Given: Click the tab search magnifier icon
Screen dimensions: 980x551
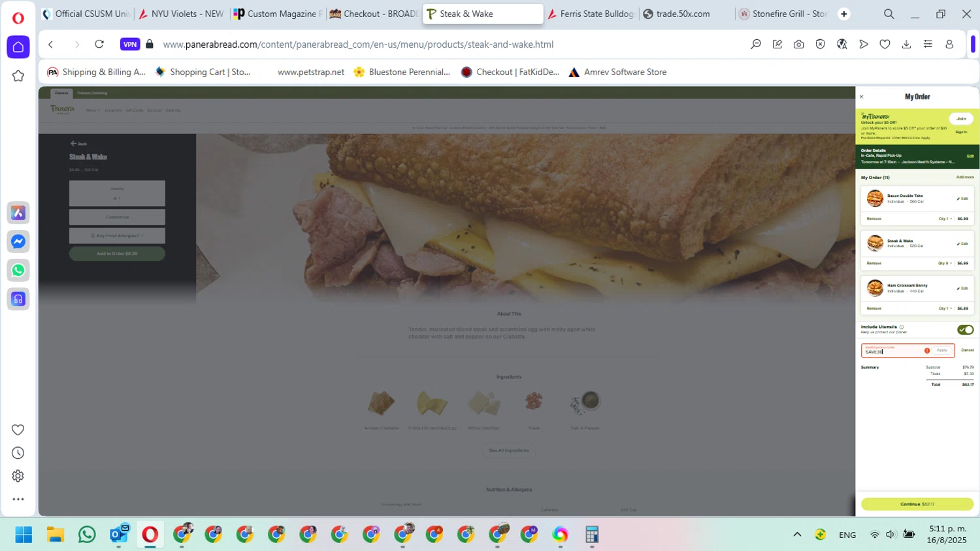Looking at the screenshot, I should coord(889,14).
